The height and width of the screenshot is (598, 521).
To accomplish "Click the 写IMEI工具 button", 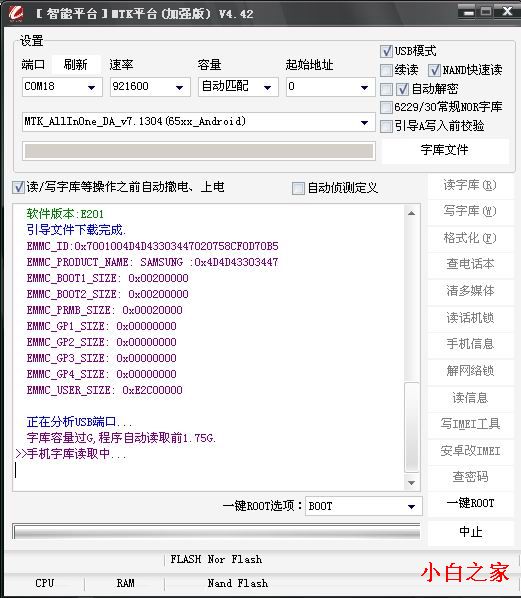I will click(471, 424).
